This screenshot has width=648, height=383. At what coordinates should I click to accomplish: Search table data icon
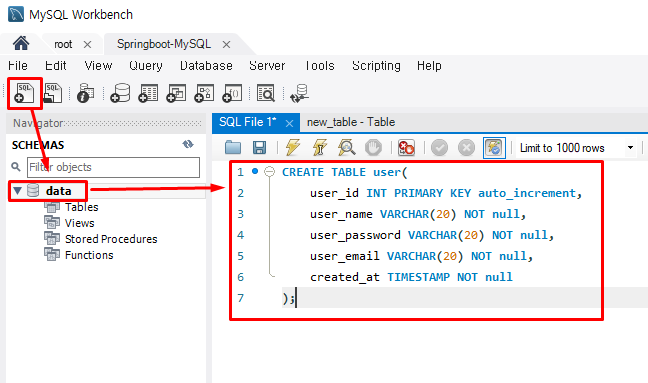[x=266, y=93]
